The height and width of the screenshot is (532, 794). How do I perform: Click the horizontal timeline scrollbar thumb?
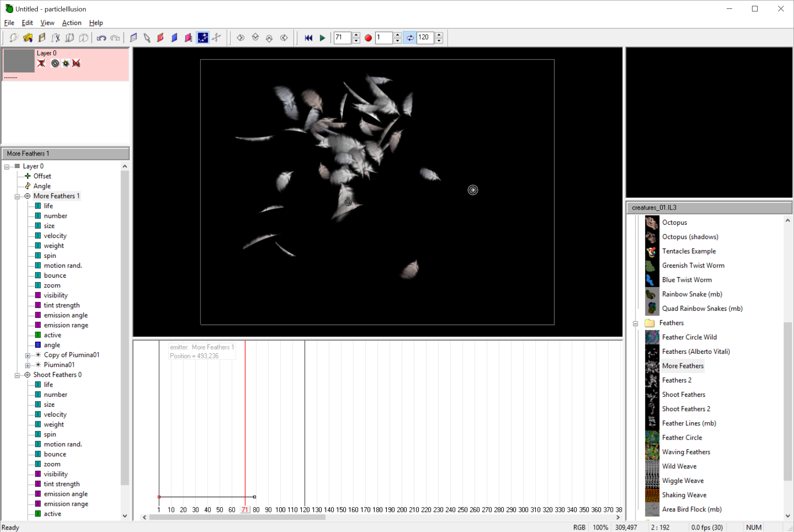click(237, 517)
